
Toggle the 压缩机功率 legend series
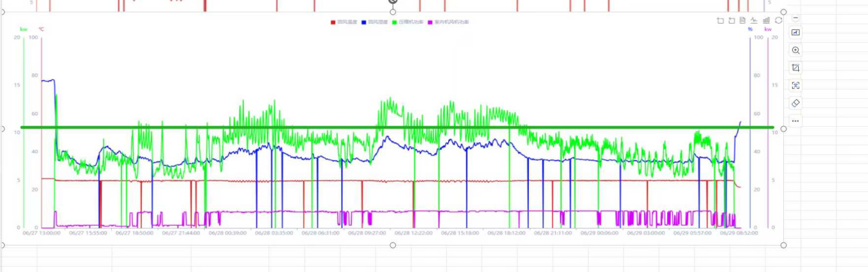click(x=411, y=22)
